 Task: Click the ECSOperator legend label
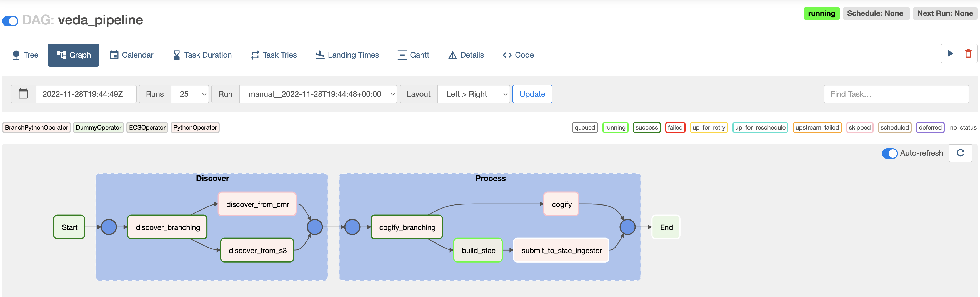pos(147,128)
